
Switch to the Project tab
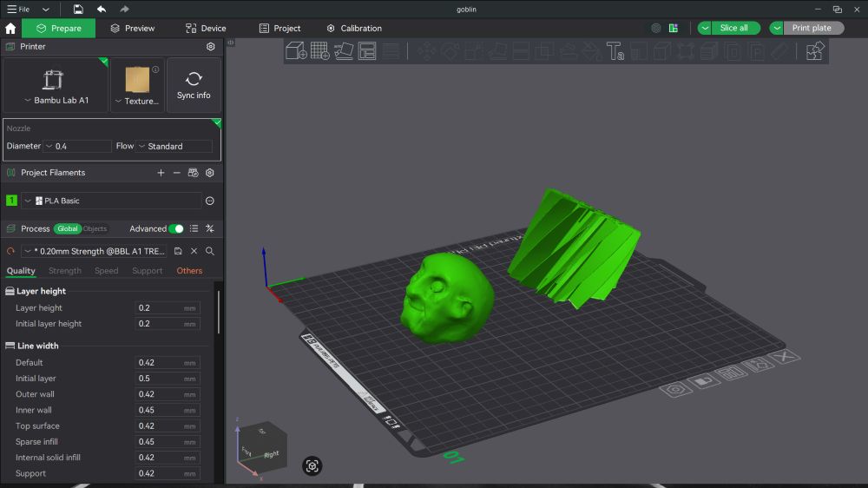(280, 29)
